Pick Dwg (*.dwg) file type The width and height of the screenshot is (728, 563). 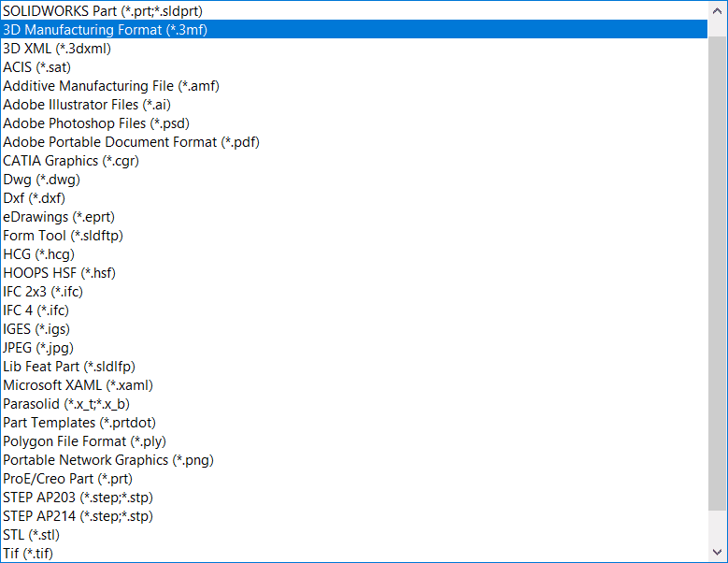pyautogui.click(x=354, y=180)
